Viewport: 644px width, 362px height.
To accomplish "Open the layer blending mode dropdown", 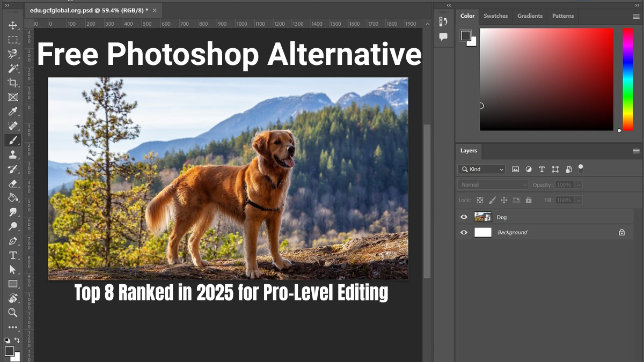I will tap(491, 184).
